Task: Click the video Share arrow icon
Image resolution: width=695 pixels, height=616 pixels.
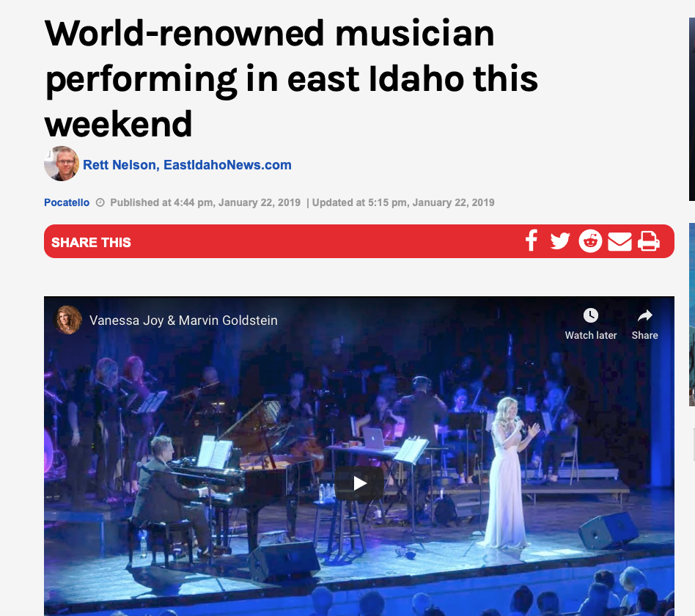Action: point(644,315)
